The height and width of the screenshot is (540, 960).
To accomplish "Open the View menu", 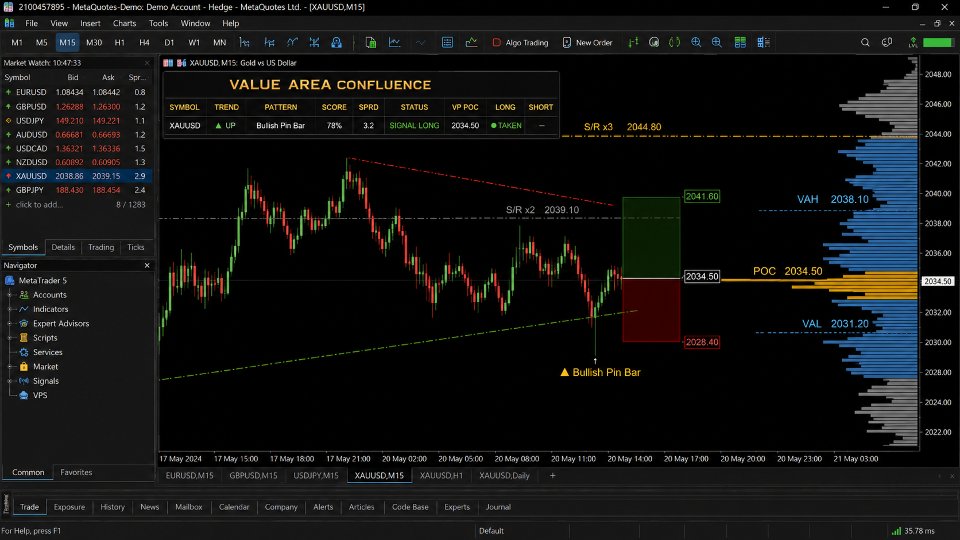I will click(x=59, y=23).
